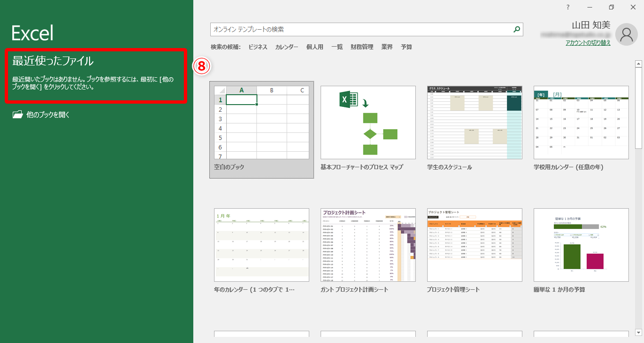Click the Excel title in the sidebar

(x=33, y=33)
